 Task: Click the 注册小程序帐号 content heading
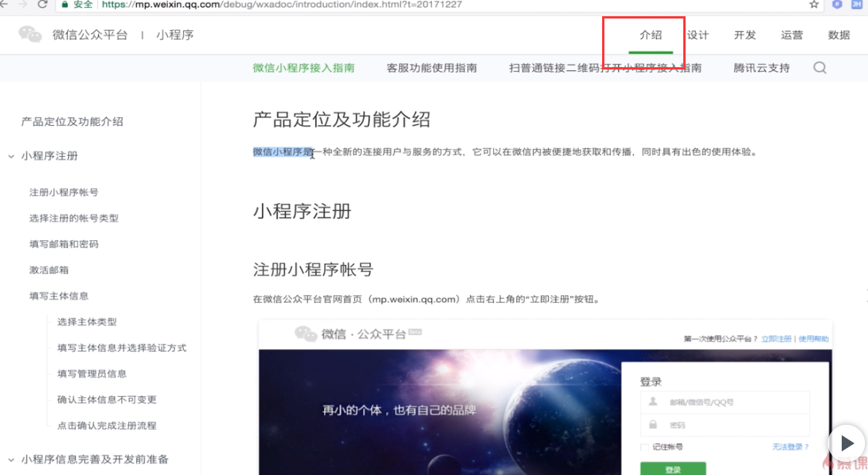(313, 270)
